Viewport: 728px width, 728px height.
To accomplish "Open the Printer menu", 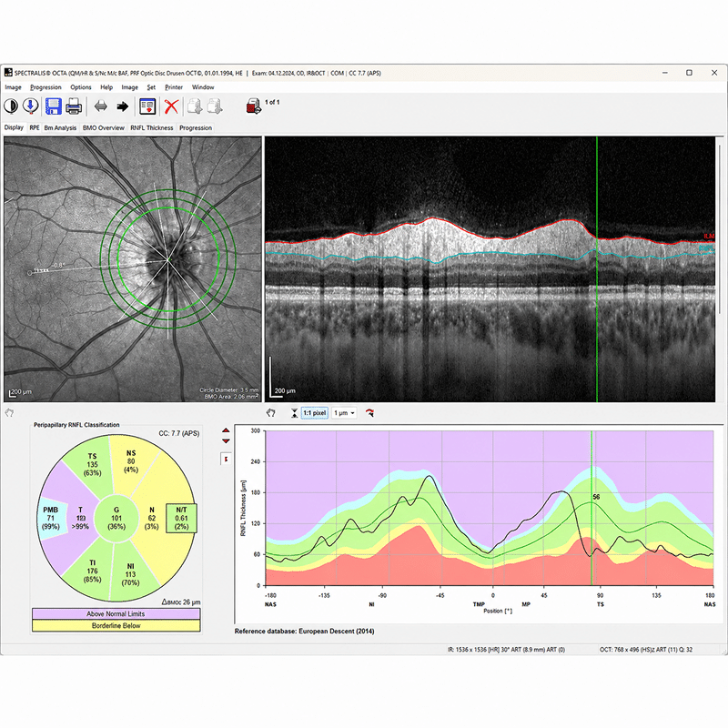I will pos(174,87).
